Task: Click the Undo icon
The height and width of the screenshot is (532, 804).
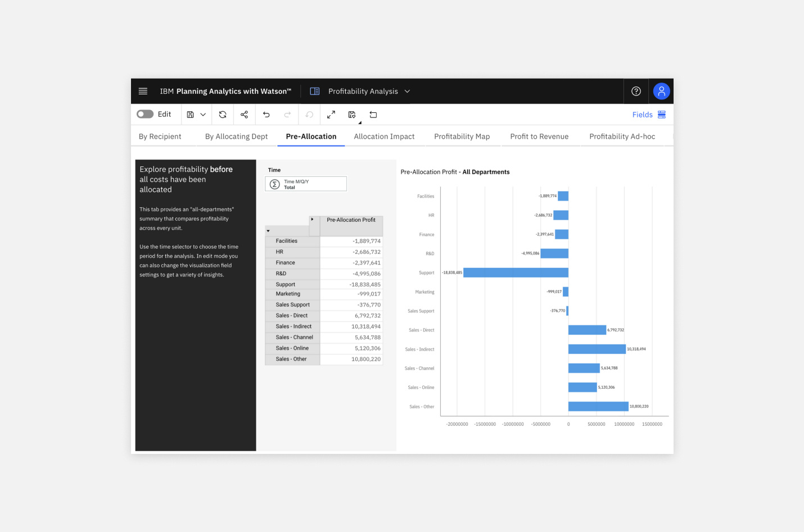Action: pos(266,114)
